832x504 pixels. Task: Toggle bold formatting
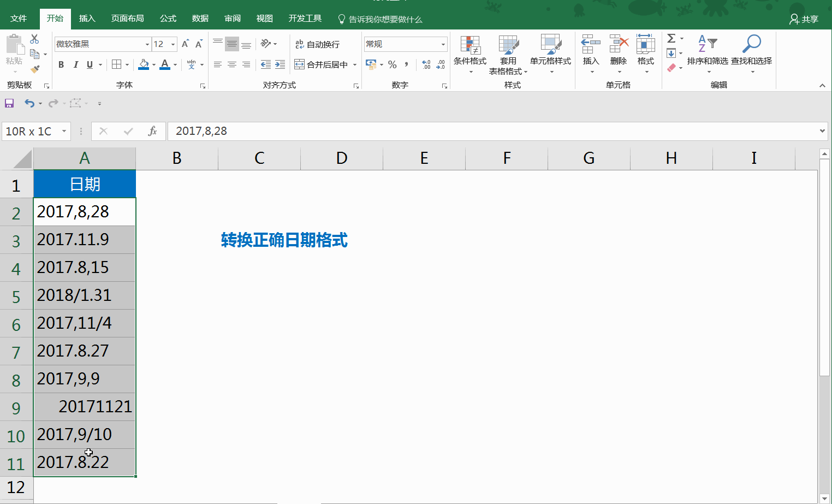[x=61, y=64]
